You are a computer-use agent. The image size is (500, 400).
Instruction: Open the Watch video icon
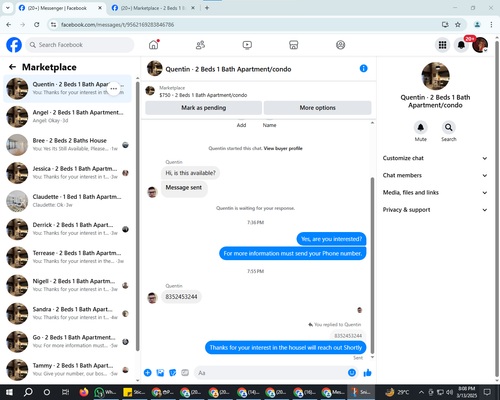pos(247,45)
